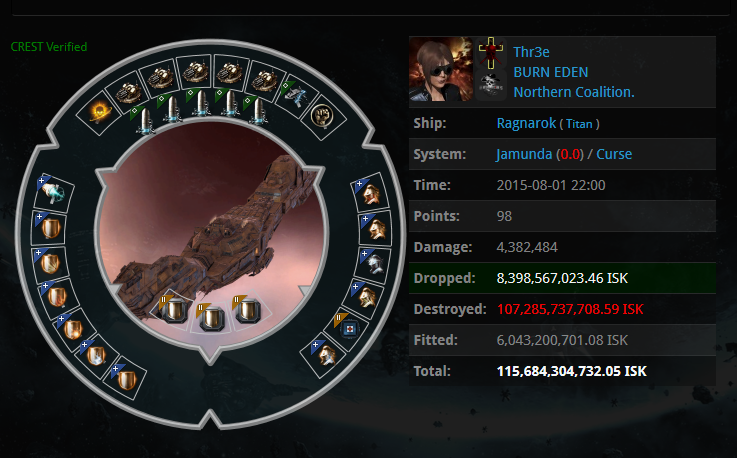This screenshot has width=737, height=458.
Task: Click the cyan-glowing module atop the mid slots
Action: [54, 192]
